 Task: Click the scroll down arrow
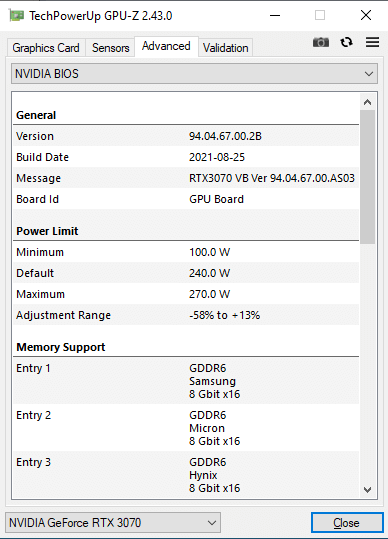coord(367,490)
